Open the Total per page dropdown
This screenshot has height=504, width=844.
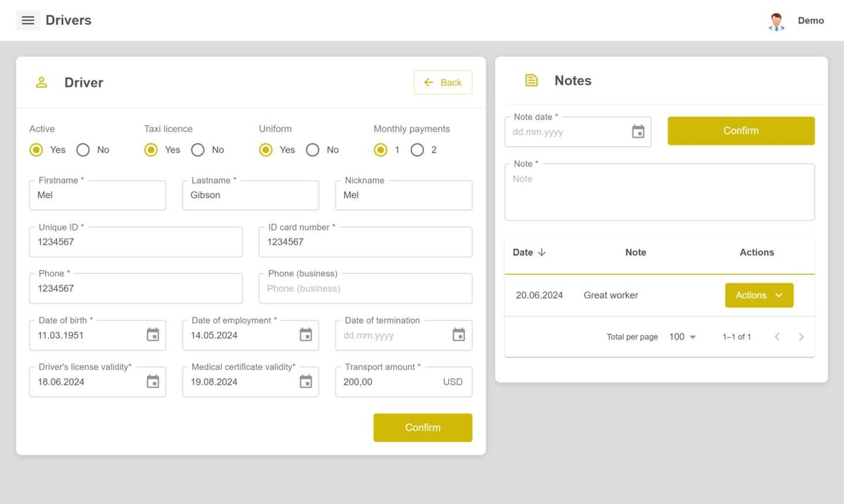(682, 337)
